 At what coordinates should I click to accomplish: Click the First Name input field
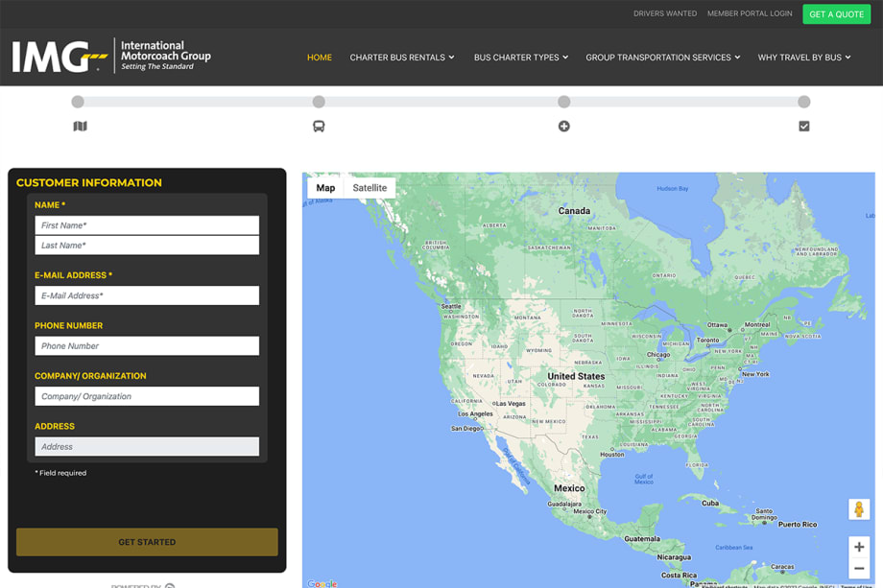click(x=146, y=225)
